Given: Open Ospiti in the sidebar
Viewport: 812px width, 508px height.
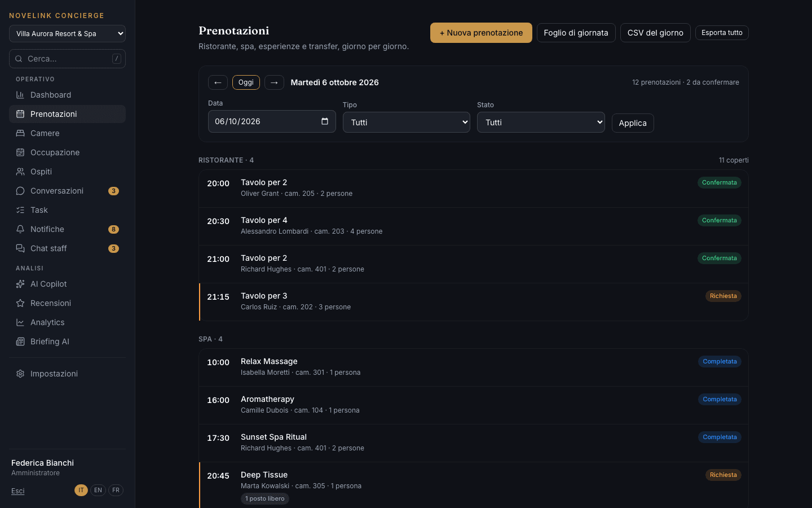Looking at the screenshot, I should point(67,172).
